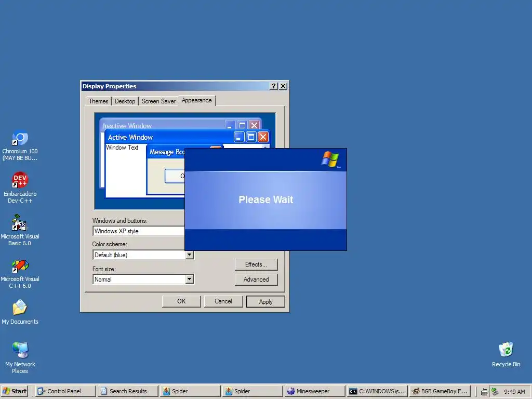Select Microsoft Visual Basic 6.0 icon
This screenshot has width=532, height=399.
20,230
